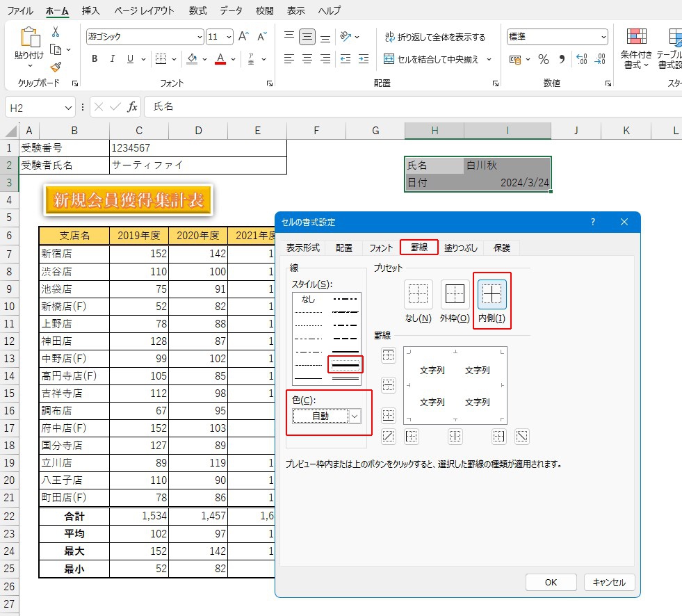Expand the font name 游ゴシック dropdown
The width and height of the screenshot is (682, 616).
point(200,38)
